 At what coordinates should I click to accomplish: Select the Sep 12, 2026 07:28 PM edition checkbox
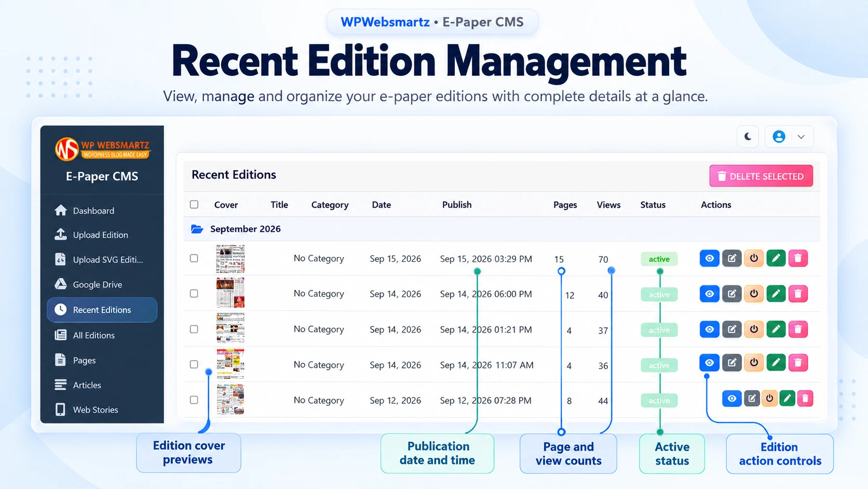tap(194, 400)
